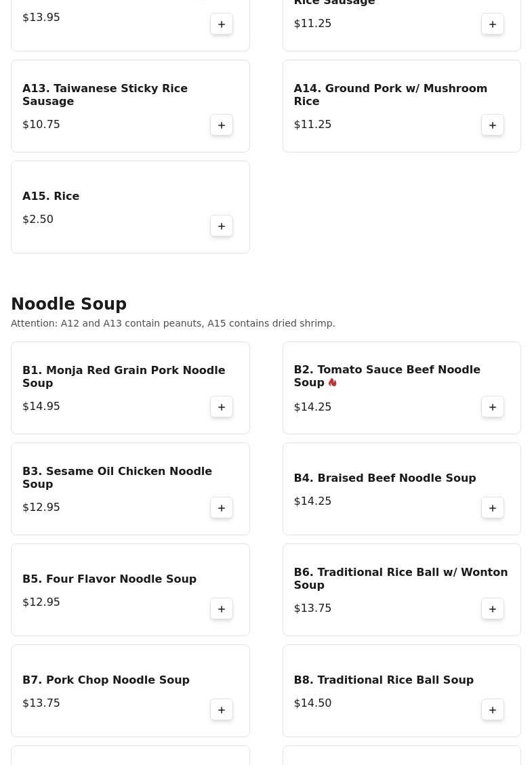Click plus button on $13.95 item
Screen dimensions: 532x765
[x=222, y=24]
